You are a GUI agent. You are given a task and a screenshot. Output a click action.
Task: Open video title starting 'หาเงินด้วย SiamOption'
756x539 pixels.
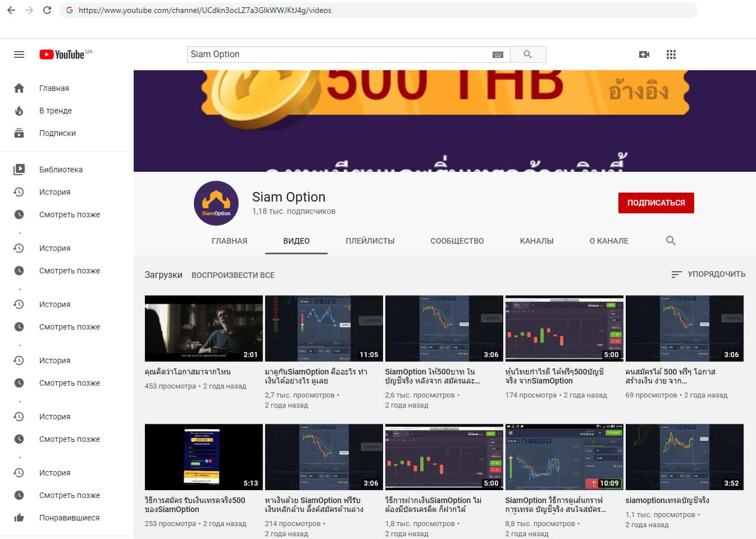coord(314,505)
